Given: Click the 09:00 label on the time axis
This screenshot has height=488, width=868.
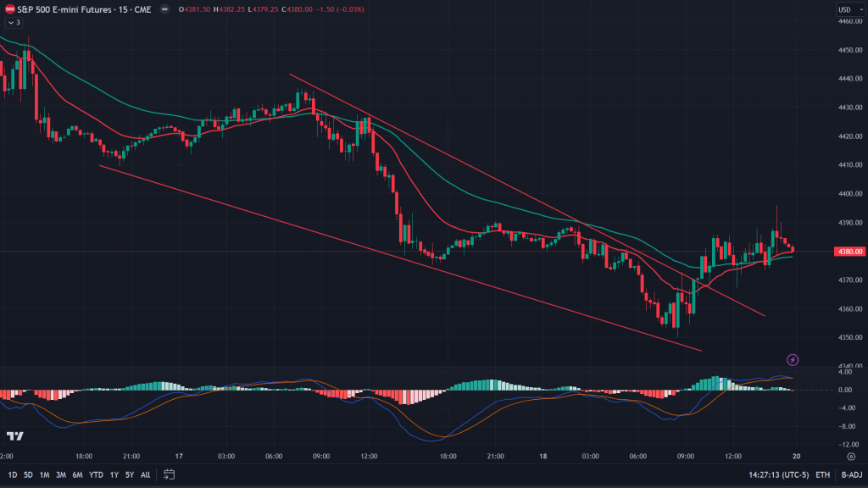Looking at the screenshot, I should [320, 456].
